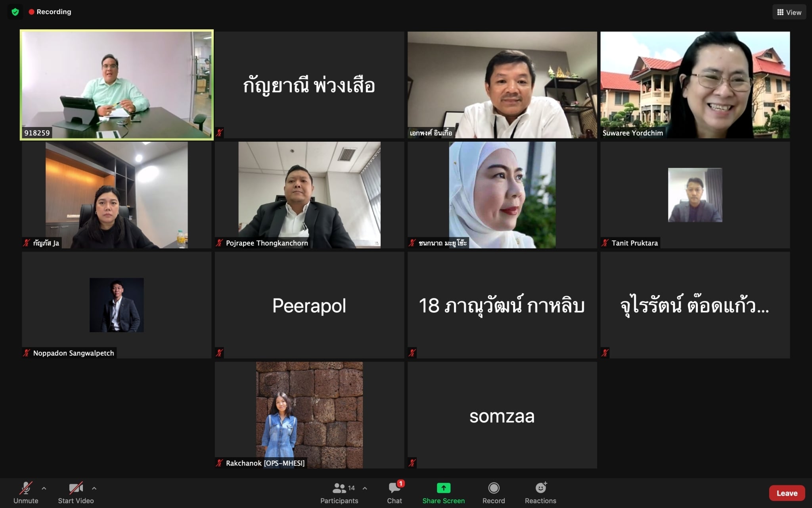
Task: Select the active speaker tile labeled 918259
Action: point(117,85)
